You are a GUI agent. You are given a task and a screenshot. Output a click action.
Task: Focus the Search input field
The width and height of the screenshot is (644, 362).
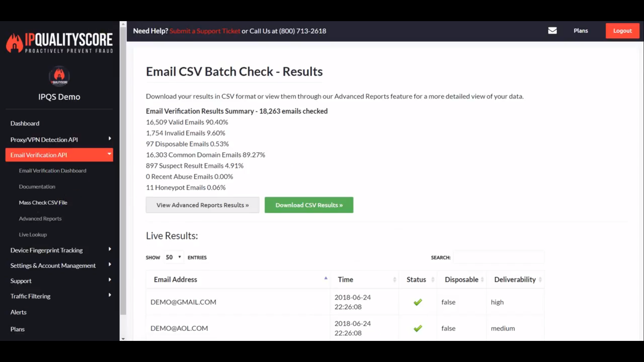coord(498,257)
